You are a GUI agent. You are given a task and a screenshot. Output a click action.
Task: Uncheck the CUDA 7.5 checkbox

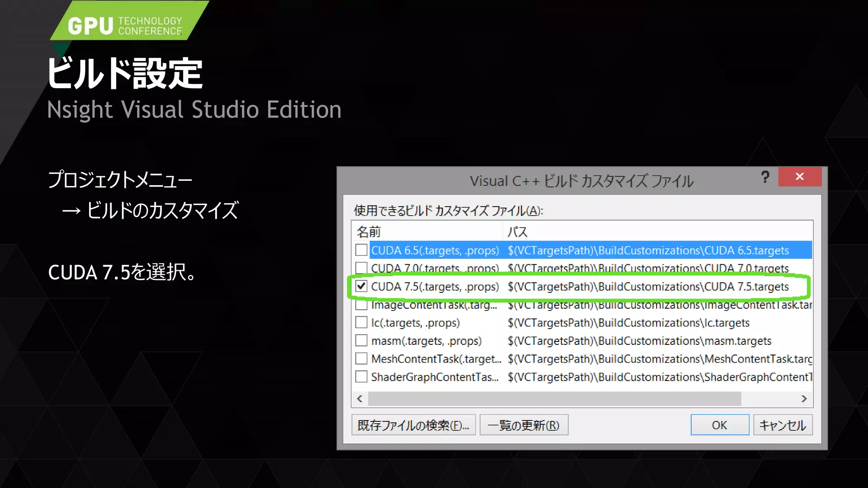tap(361, 286)
